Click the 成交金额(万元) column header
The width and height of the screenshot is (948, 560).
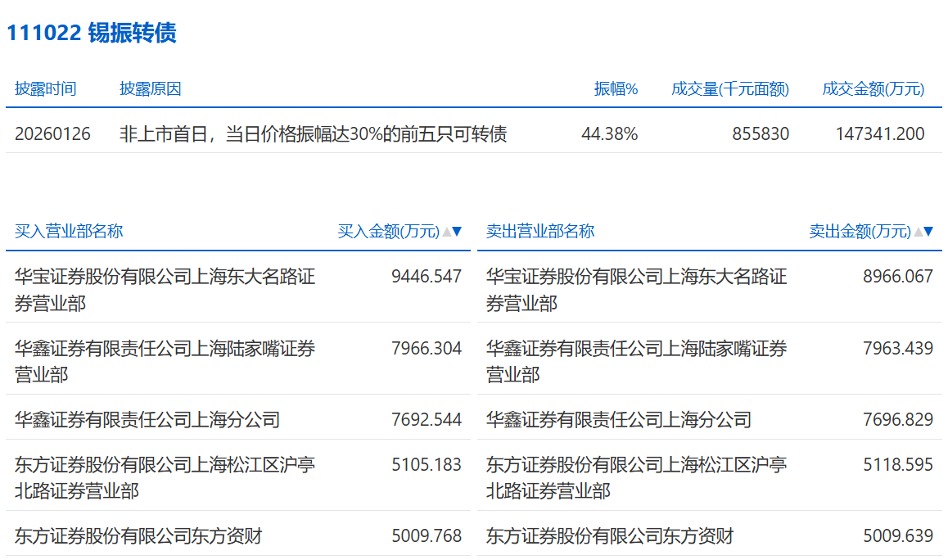point(873,89)
